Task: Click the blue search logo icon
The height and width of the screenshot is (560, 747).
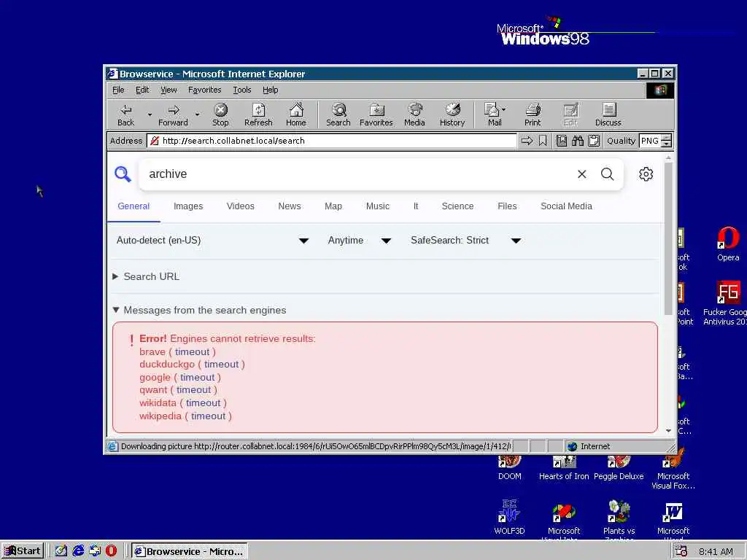Action: click(x=123, y=174)
